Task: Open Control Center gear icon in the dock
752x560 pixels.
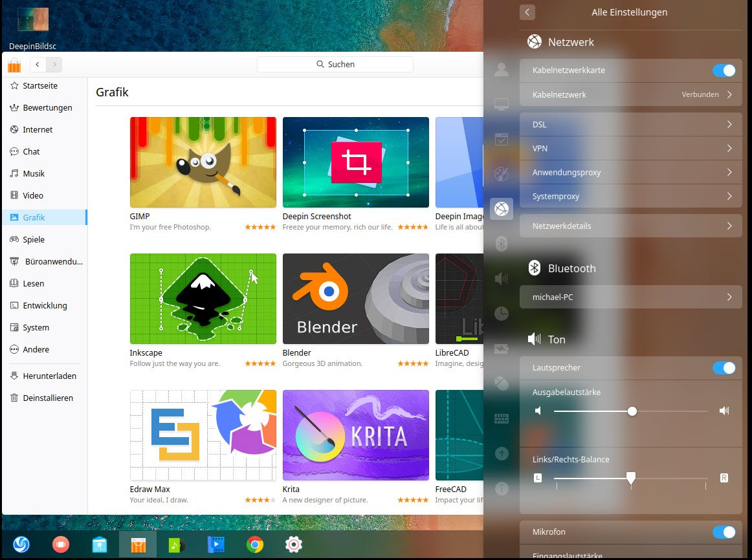Action: pyautogui.click(x=294, y=544)
